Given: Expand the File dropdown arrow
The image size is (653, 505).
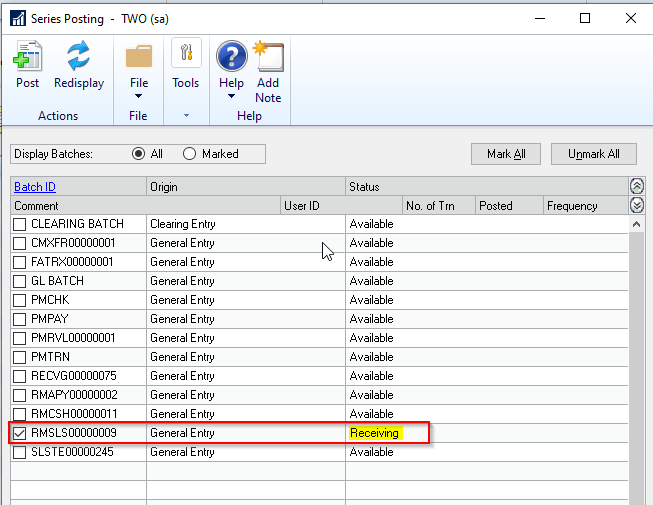Looking at the screenshot, I should tap(139, 97).
